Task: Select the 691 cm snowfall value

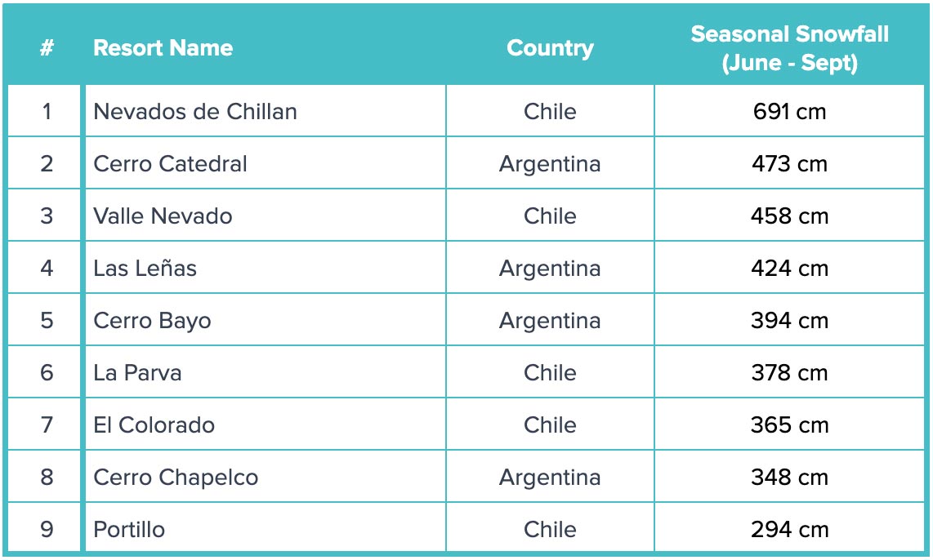Action: coord(789,111)
